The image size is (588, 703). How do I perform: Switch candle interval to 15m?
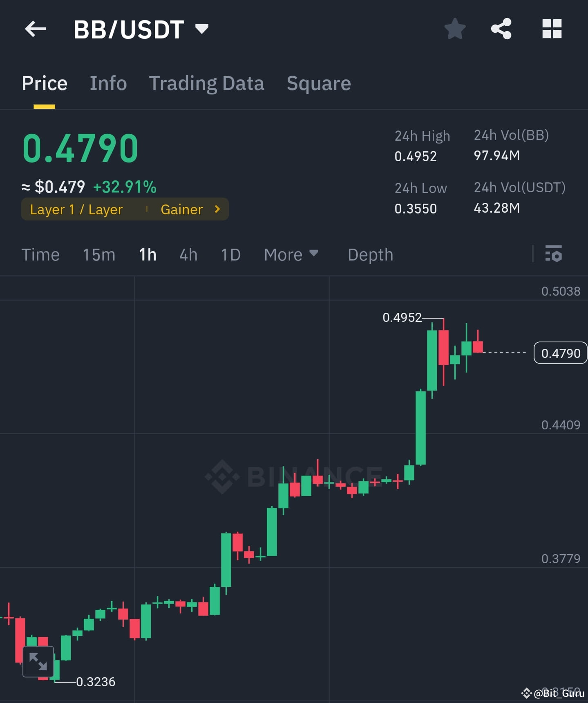(x=98, y=254)
